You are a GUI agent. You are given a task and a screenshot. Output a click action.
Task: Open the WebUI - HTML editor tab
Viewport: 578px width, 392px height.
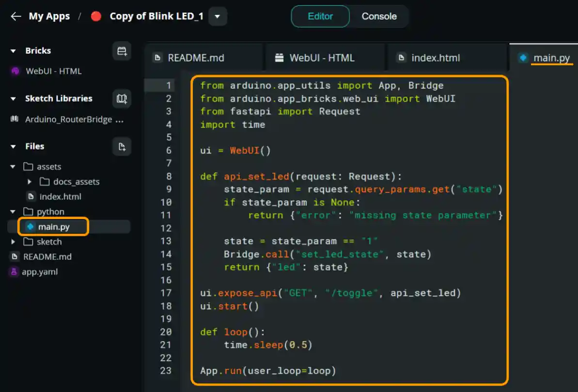click(x=322, y=58)
